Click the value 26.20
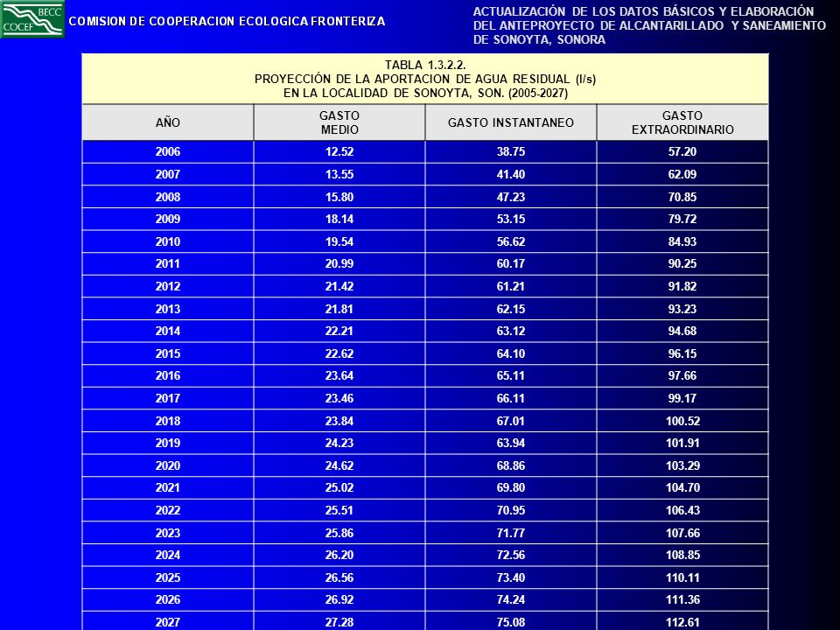 [339, 555]
